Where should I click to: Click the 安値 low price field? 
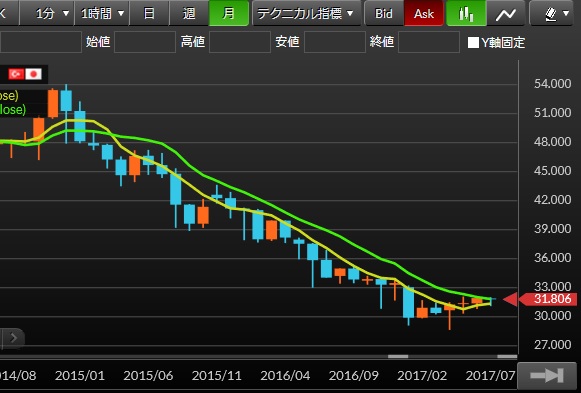coord(335,42)
